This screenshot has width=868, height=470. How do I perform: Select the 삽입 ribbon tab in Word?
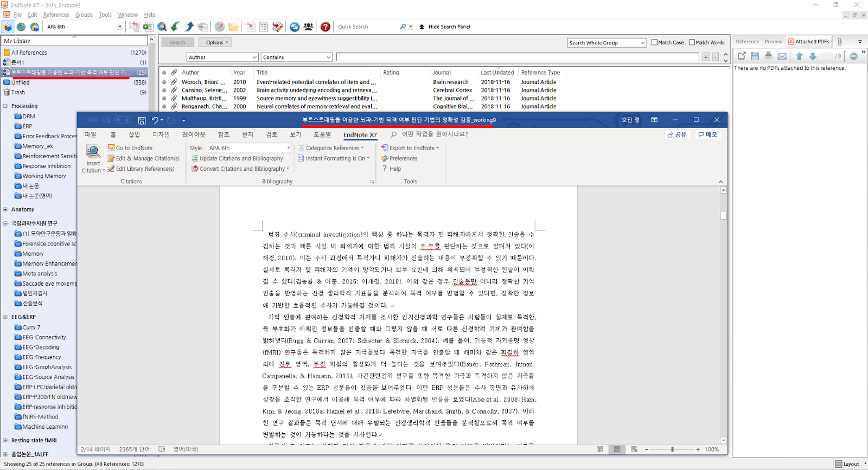click(134, 134)
